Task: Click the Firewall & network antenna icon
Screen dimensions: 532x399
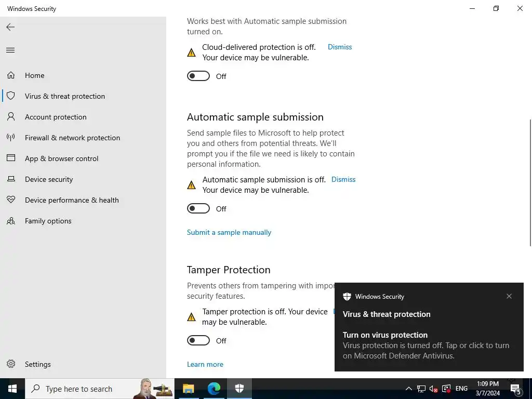Action: pyautogui.click(x=11, y=137)
